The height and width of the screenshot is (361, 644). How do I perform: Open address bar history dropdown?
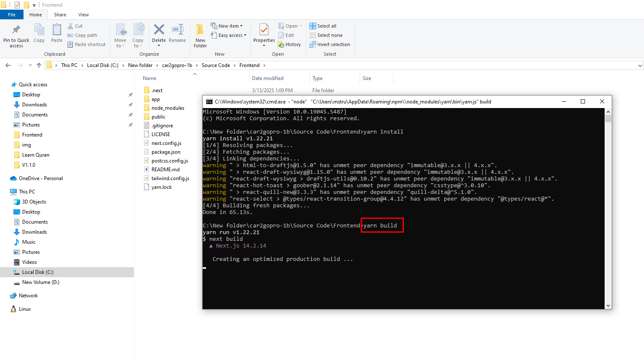[640, 65]
